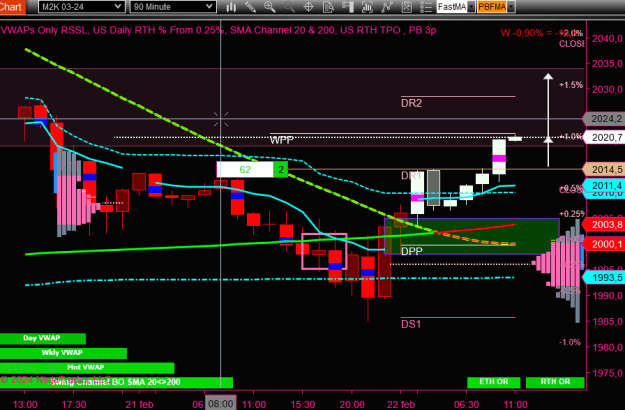Screen dimensions: 625x410
Task: Expand the PBFMA dropdown arrow
Action: pyautogui.click(x=511, y=7)
